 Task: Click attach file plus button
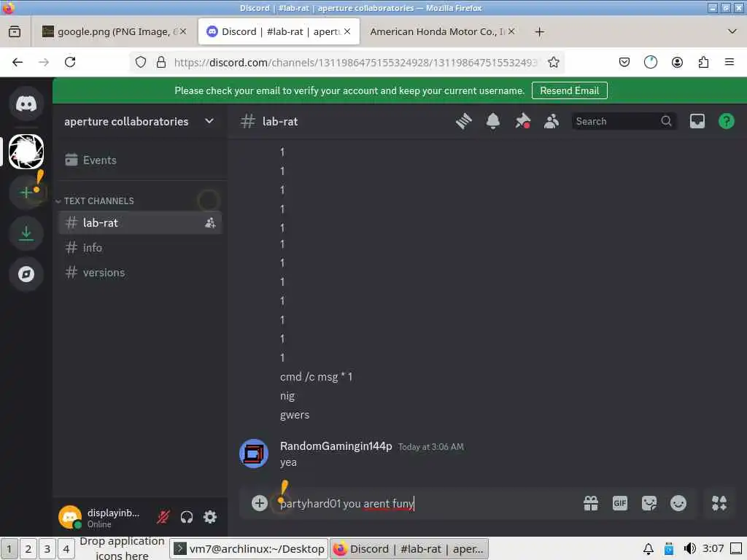coord(259,503)
